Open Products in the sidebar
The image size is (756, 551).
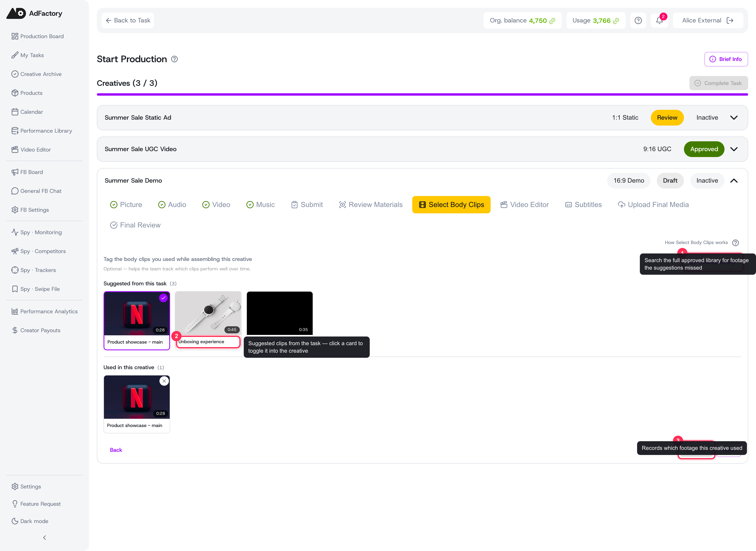pyautogui.click(x=27, y=93)
